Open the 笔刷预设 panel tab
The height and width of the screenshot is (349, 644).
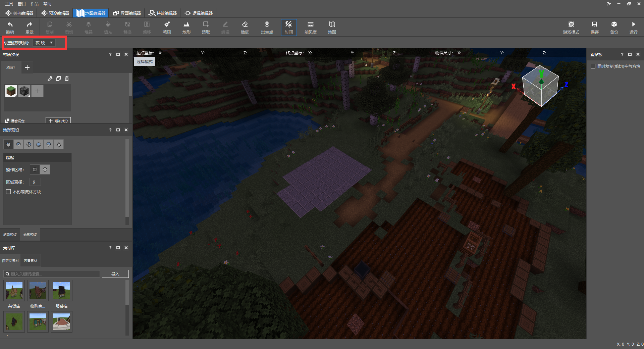10,235
